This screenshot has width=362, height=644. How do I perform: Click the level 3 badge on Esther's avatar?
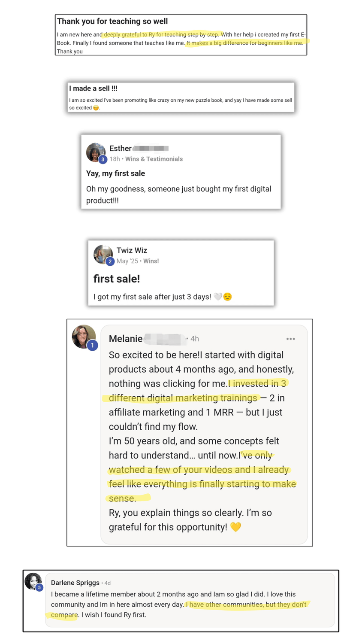click(103, 160)
